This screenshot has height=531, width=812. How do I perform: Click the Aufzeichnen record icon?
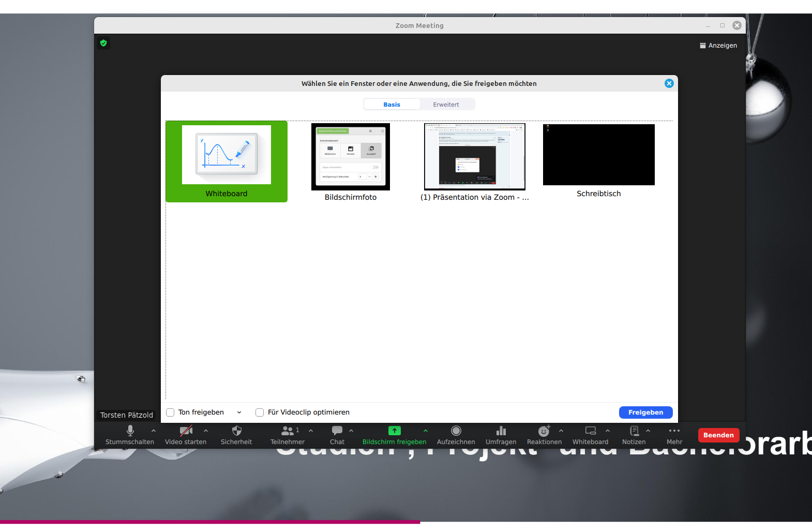456,431
